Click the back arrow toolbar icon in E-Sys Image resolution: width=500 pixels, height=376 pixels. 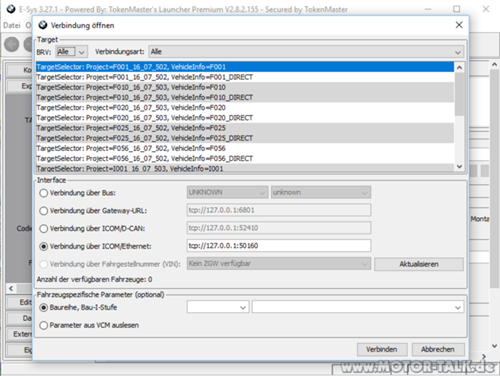[x=12, y=44]
